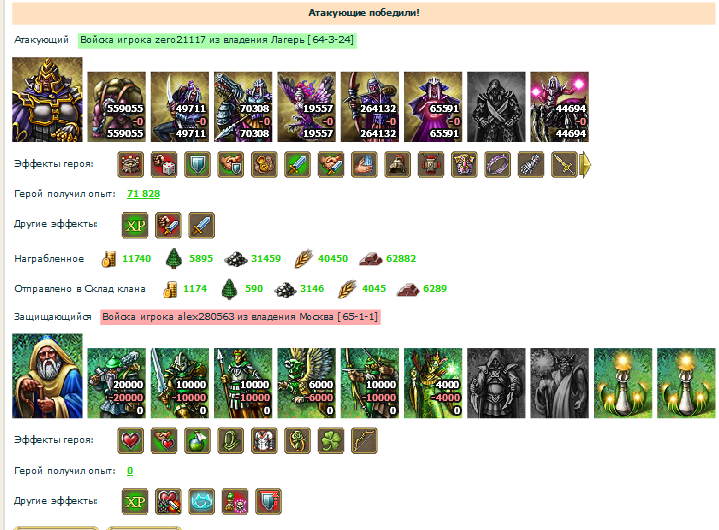The width and height of the screenshot is (719, 530).
Task: Click attacker's hero portrait in gold armor
Action: [x=47, y=99]
